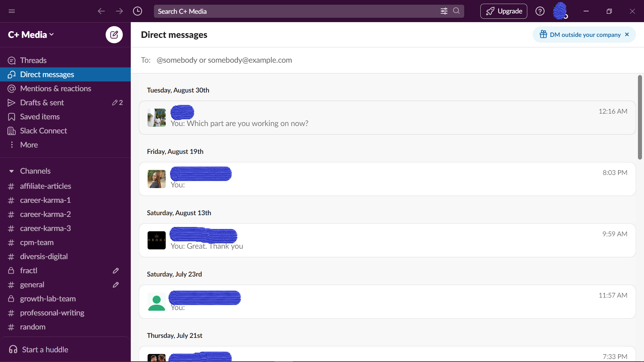This screenshot has width=644, height=362.
Task: Toggle the general channel edit pencil
Action: click(x=116, y=285)
